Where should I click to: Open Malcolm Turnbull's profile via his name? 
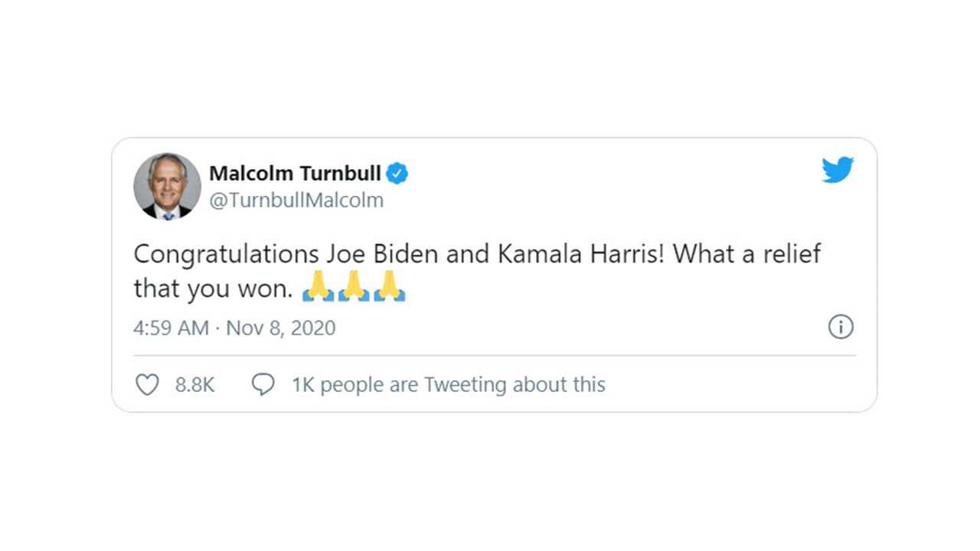point(296,173)
